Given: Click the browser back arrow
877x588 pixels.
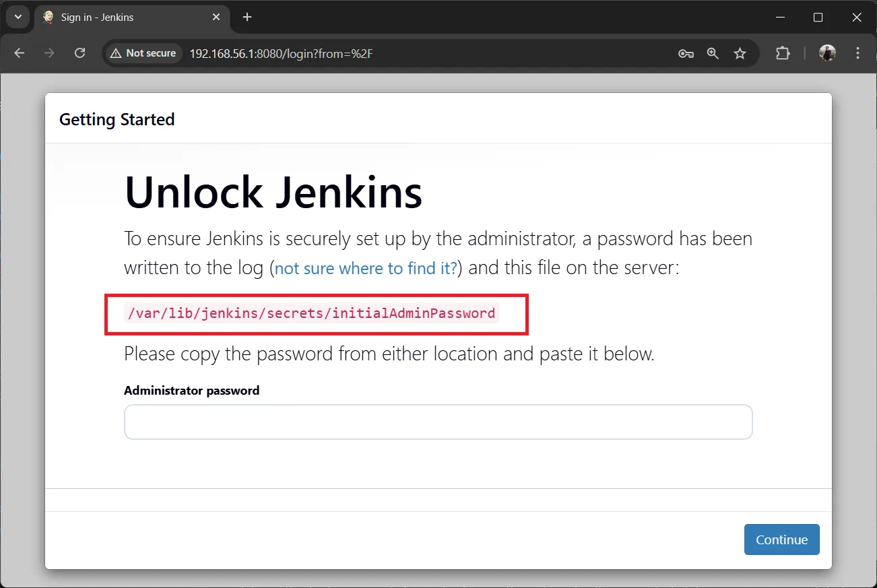Looking at the screenshot, I should point(19,53).
